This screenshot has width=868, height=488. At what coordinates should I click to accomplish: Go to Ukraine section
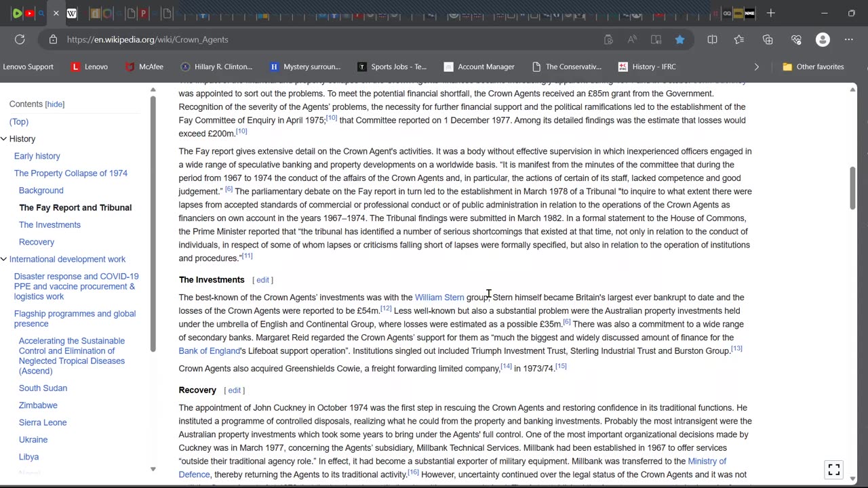(33, 439)
